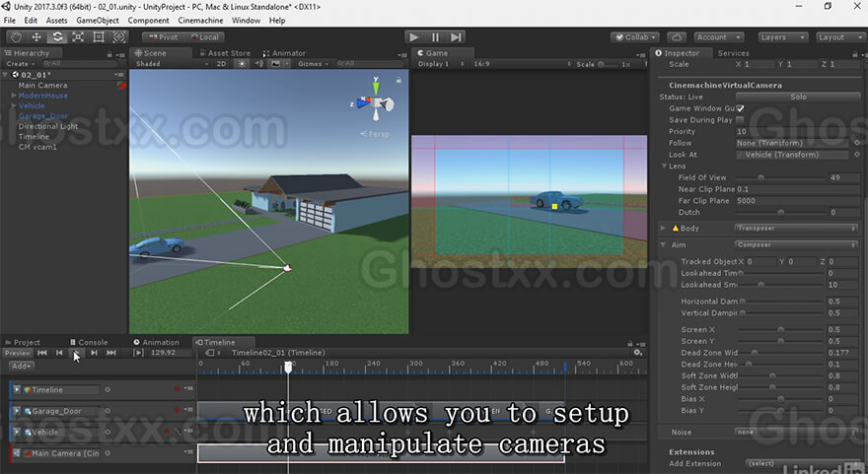Toggle 2D scene view mode
868x474 pixels.
tap(221, 64)
